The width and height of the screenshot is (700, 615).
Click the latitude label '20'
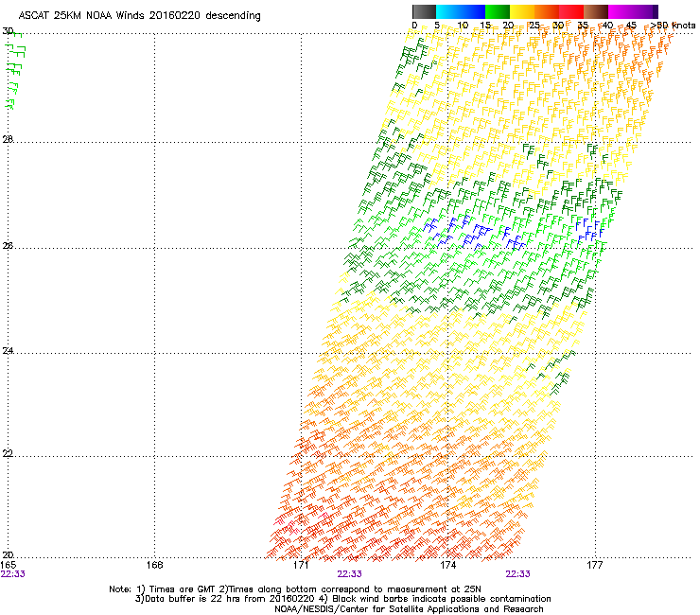8,554
